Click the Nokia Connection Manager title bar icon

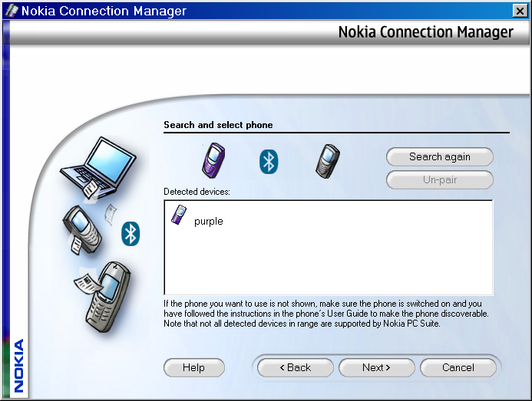click(x=12, y=11)
